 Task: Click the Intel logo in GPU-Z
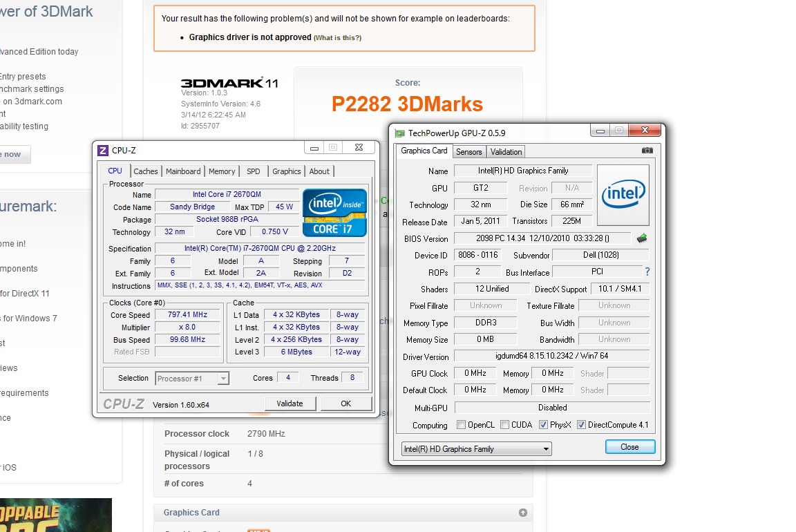(623, 195)
